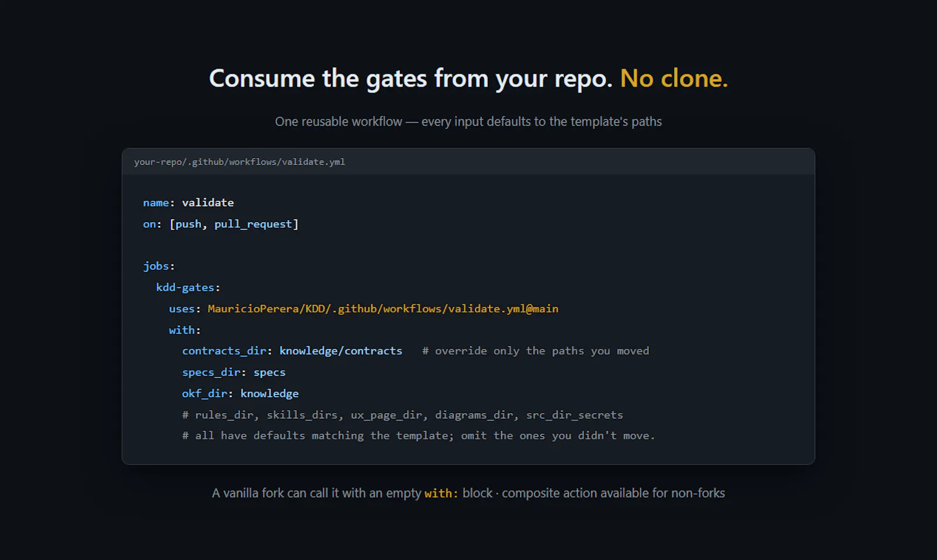937x560 pixels.
Task: Click the footer text 'composite action available for non-forks'
Action: [613, 493]
